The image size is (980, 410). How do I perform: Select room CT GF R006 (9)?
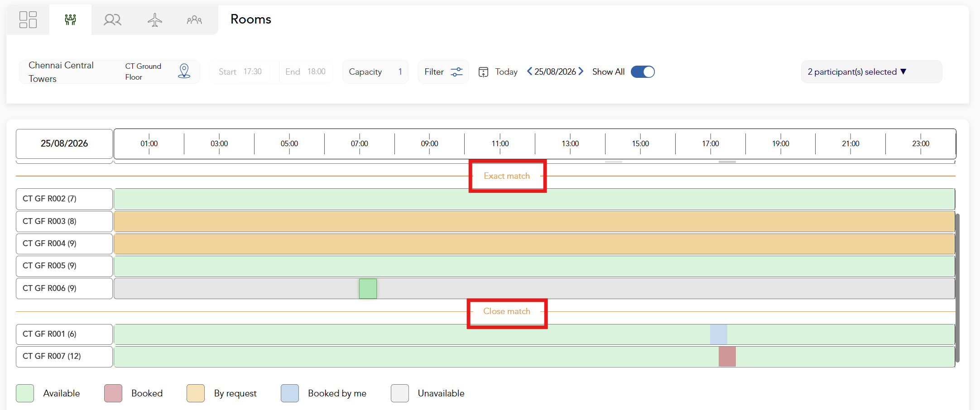pyautogui.click(x=64, y=288)
